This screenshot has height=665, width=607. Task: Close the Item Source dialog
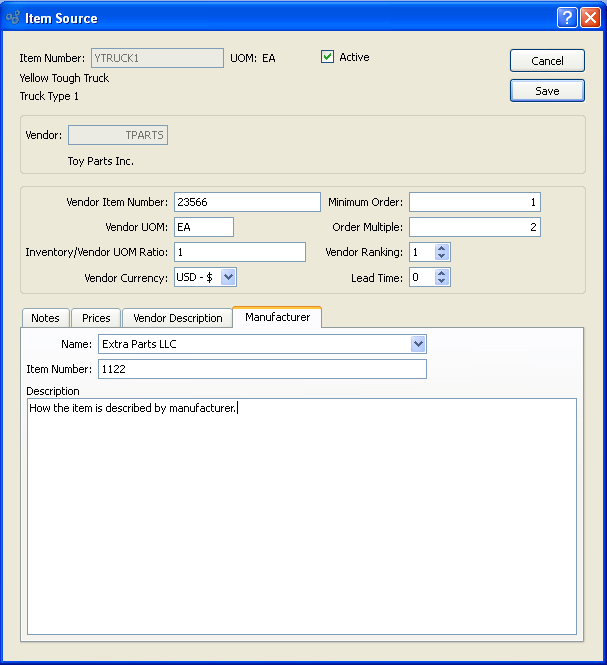click(x=590, y=17)
